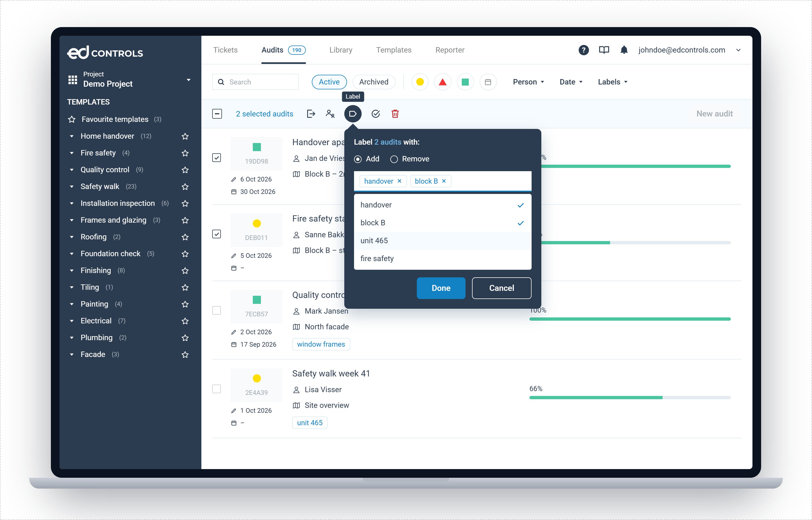Switch to the Reporter tab
Viewport: 812px width, 520px height.
[450, 50]
